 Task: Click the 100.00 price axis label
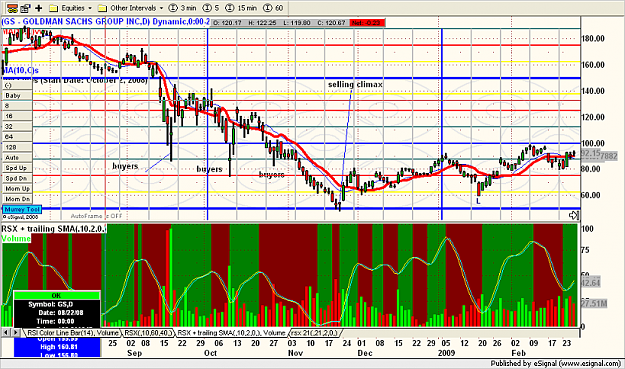coord(593,143)
